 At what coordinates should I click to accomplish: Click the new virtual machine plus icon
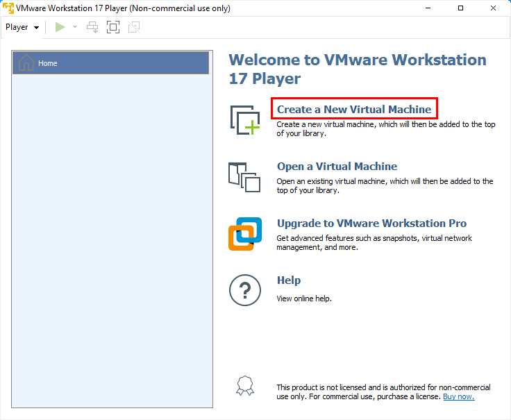point(245,120)
